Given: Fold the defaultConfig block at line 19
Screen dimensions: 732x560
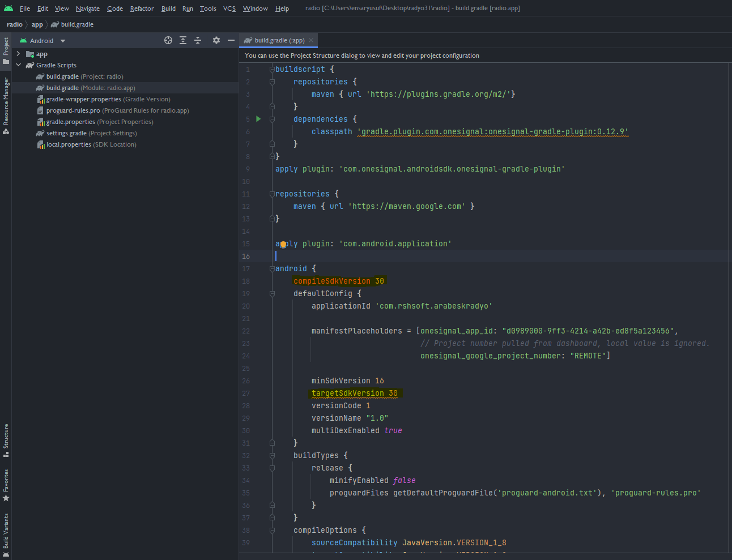Looking at the screenshot, I should pyautogui.click(x=272, y=293).
